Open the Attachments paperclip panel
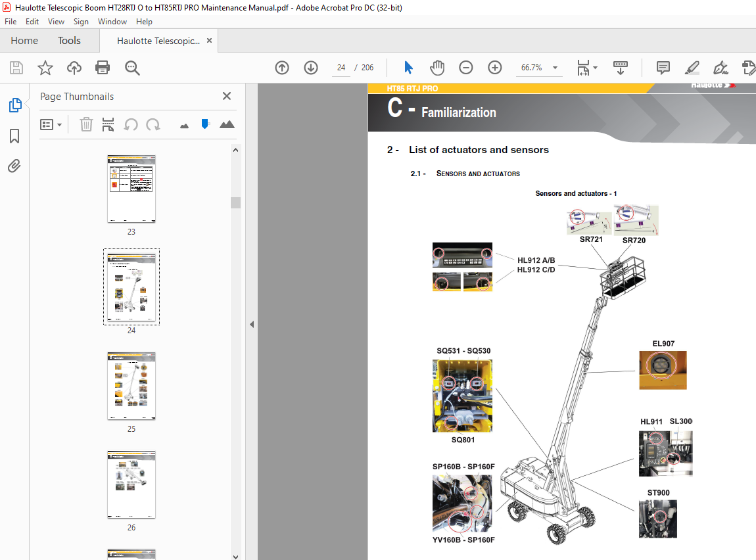 (x=14, y=166)
